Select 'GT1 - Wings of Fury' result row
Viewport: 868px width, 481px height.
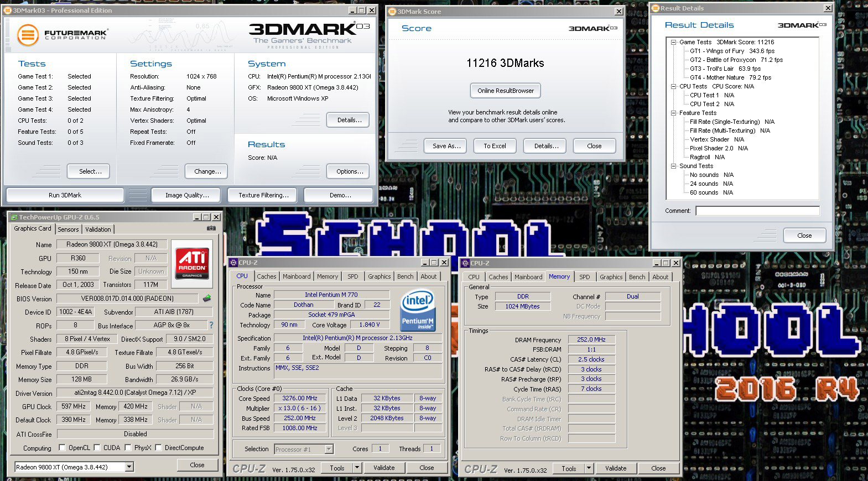pos(732,51)
